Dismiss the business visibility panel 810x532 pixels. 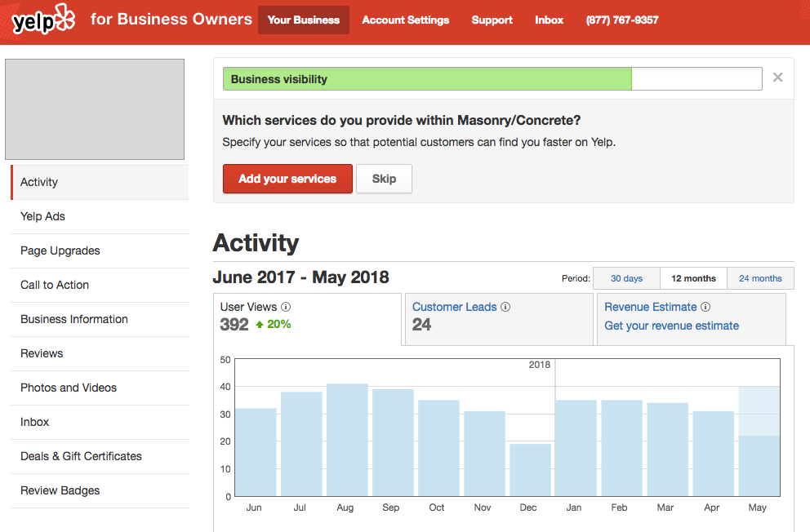point(777,78)
